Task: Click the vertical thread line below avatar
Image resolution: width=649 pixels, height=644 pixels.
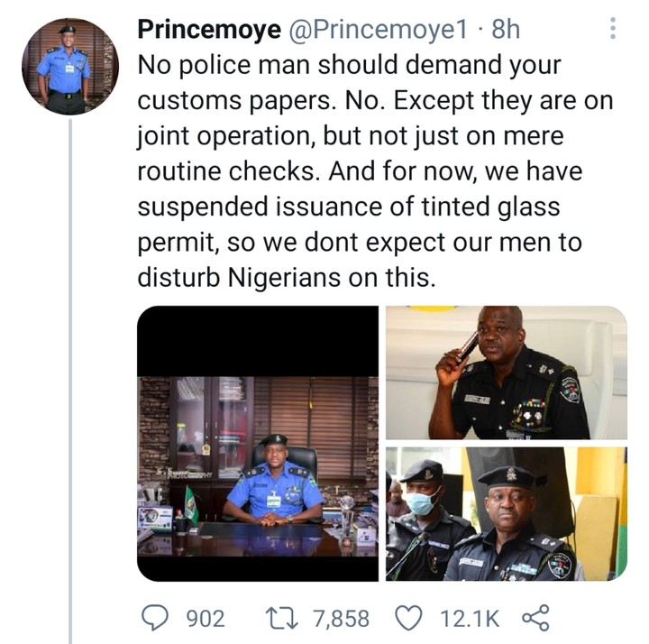Action: (x=69, y=361)
